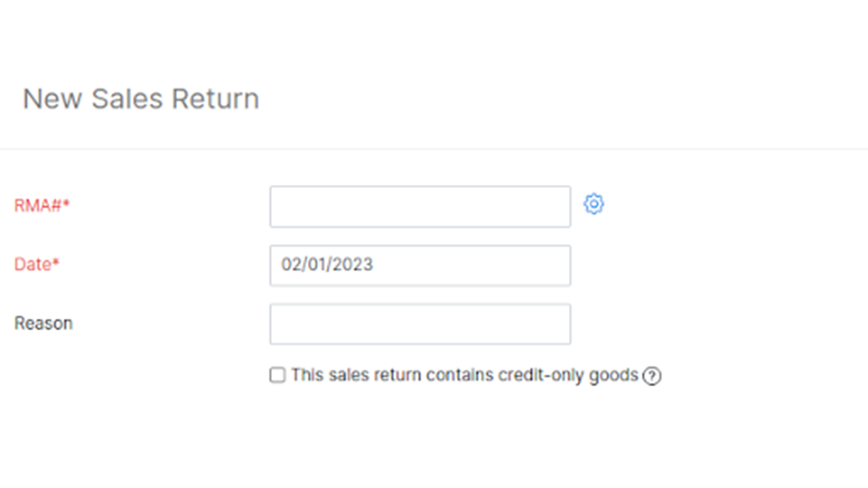Click the RMA# field label
The height and width of the screenshot is (488, 868).
(x=38, y=206)
